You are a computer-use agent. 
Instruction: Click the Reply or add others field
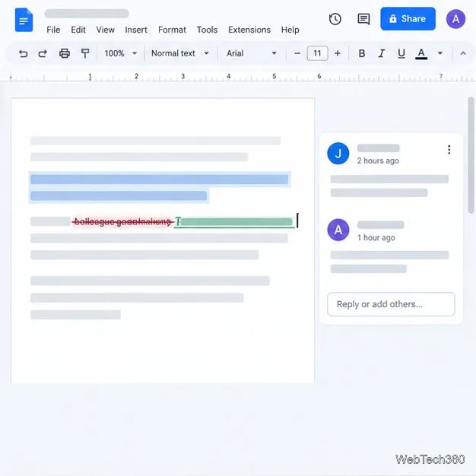click(391, 304)
